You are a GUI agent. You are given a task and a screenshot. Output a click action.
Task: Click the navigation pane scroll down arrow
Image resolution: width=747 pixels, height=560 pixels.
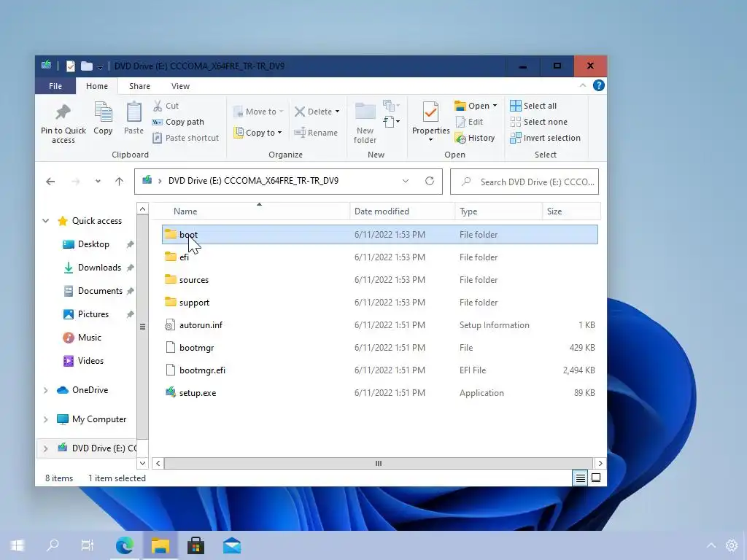142,463
